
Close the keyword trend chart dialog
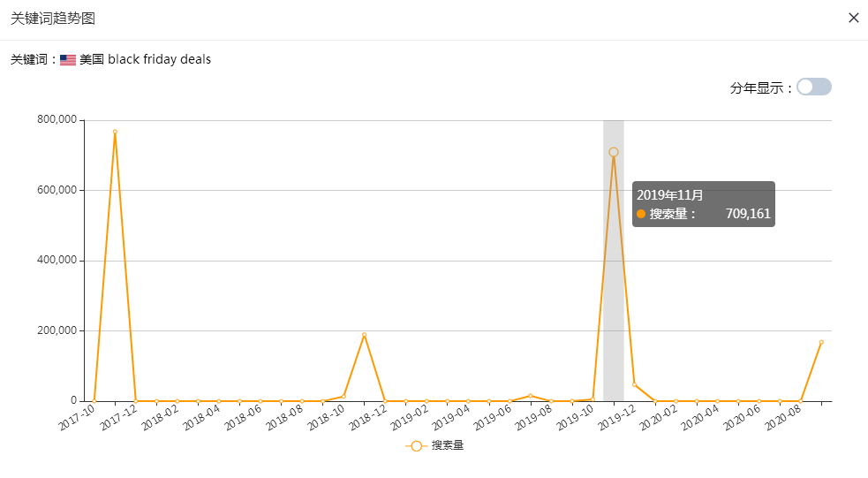pyautogui.click(x=854, y=18)
